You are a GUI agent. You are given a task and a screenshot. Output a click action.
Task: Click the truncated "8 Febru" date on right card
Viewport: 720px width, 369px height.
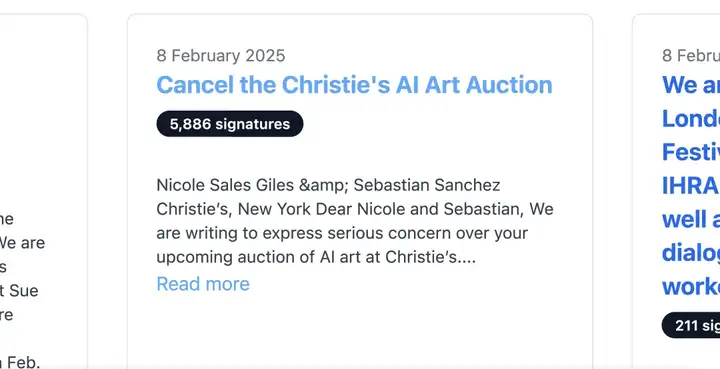click(x=691, y=56)
